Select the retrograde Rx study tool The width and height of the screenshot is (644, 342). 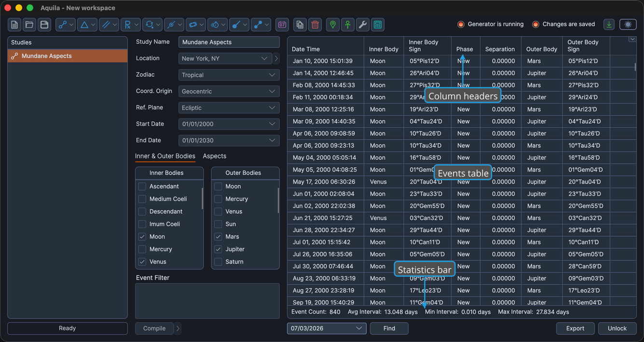(127, 25)
